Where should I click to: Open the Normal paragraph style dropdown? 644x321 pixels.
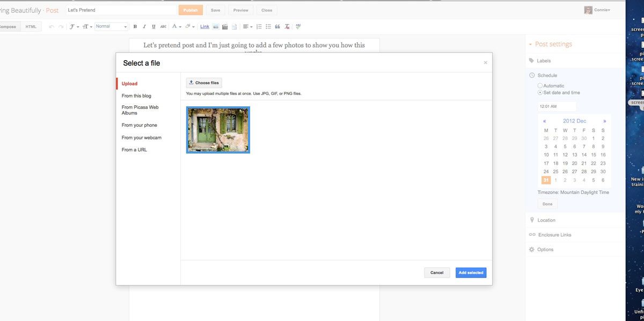[112, 26]
